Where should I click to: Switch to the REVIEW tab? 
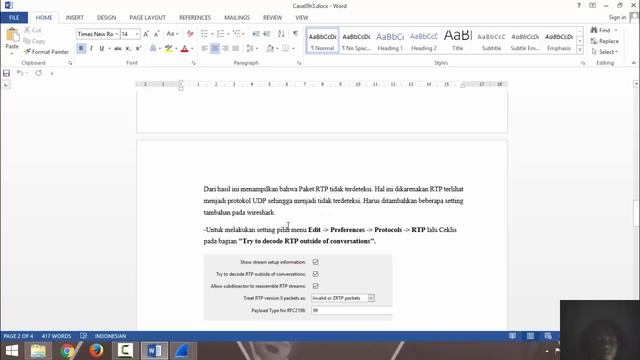(x=272, y=18)
